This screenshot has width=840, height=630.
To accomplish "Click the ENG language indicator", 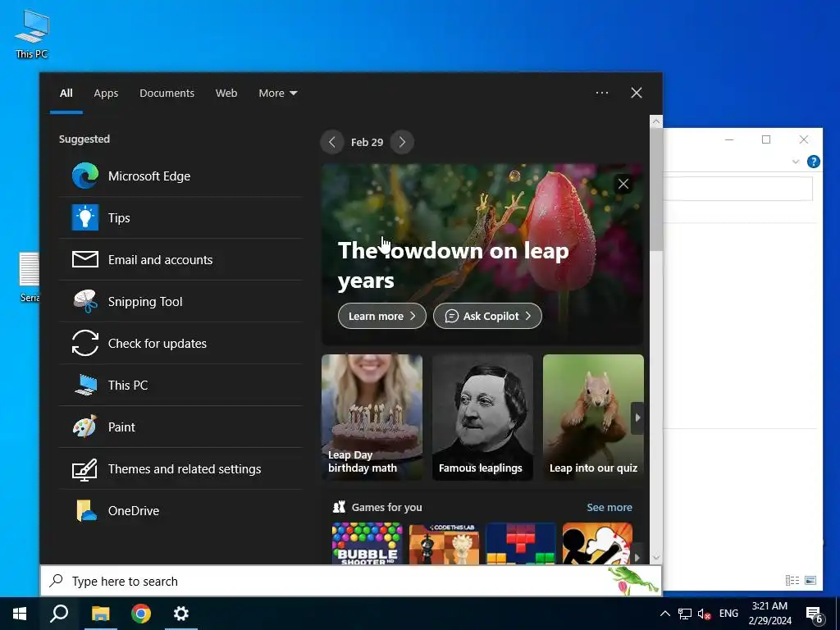I will [728, 614].
